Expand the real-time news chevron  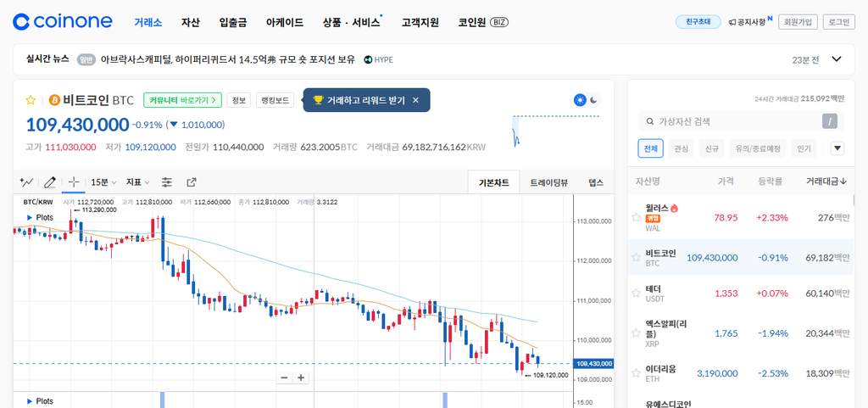pyautogui.click(x=837, y=59)
